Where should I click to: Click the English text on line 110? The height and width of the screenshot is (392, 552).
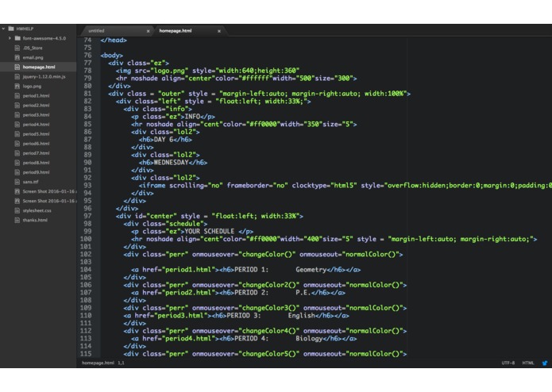coord(302,315)
